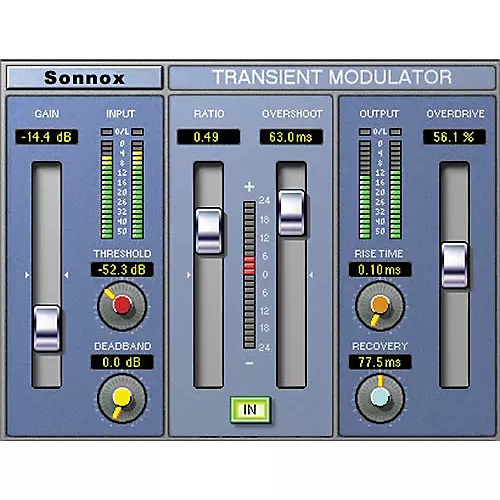
Task: Click the RATIO label
Action: coord(209,114)
